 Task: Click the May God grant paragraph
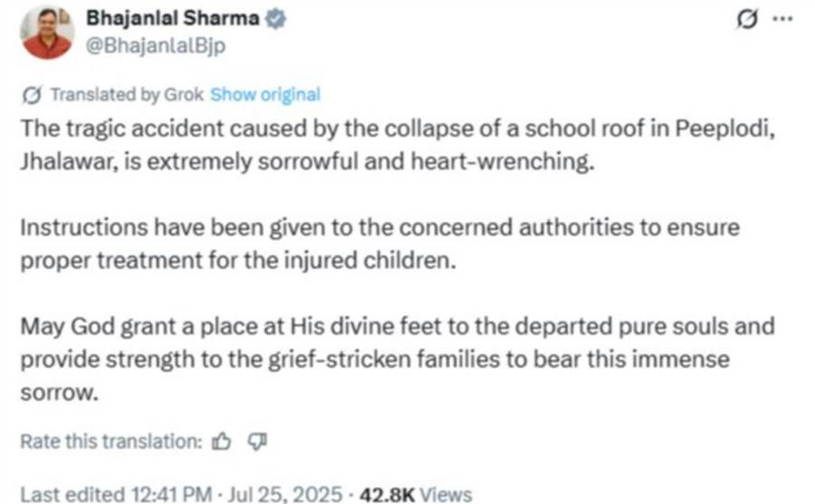[x=398, y=359]
